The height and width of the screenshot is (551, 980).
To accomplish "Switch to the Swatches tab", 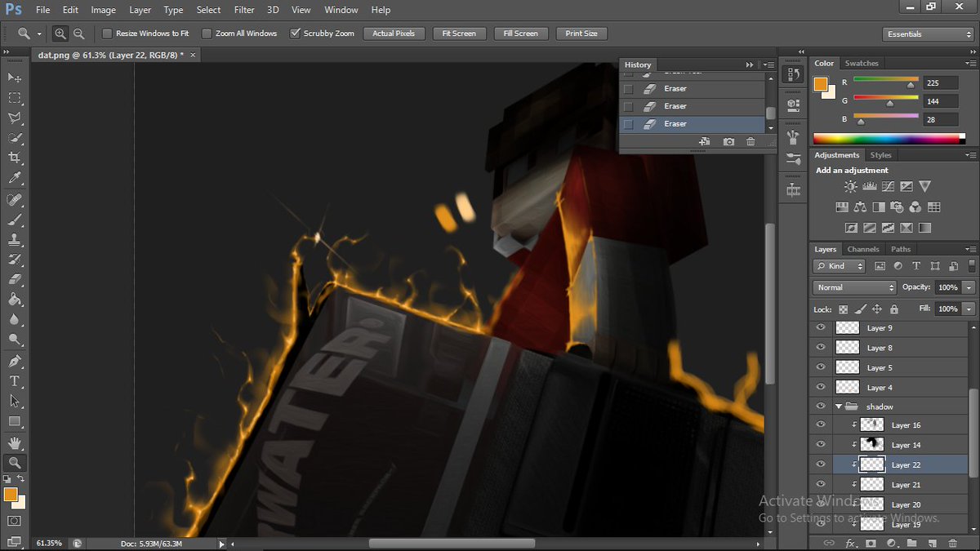I will (x=862, y=63).
